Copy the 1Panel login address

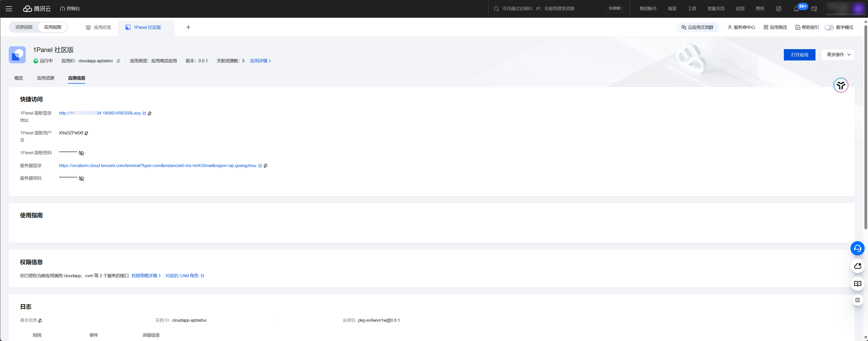pos(150,113)
